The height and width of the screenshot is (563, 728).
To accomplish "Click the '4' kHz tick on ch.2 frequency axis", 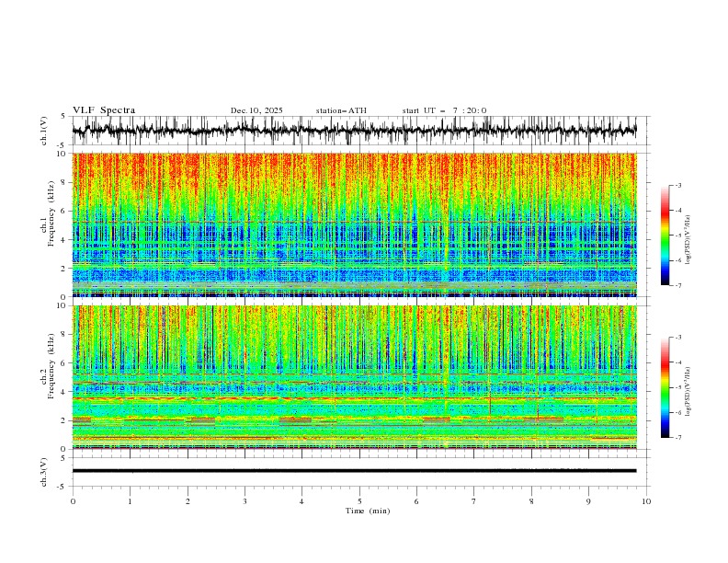I will (64, 392).
